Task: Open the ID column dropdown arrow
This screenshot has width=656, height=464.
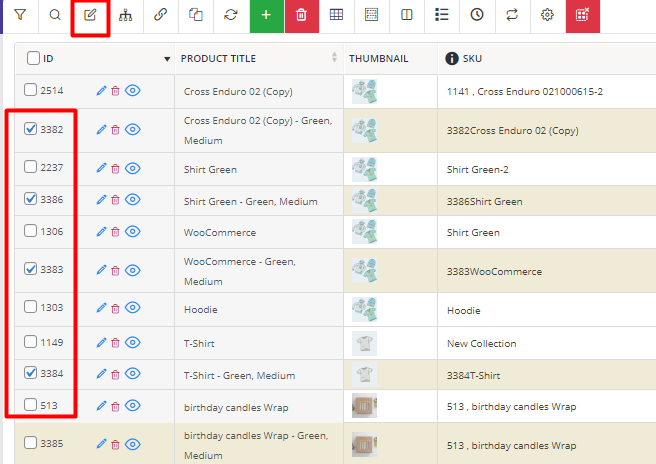Action: (167, 59)
